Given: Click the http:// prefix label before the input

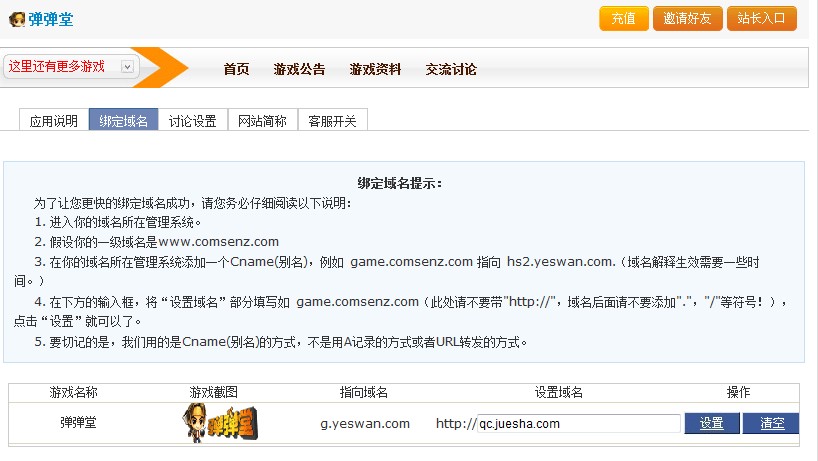Looking at the screenshot, I should [456, 423].
